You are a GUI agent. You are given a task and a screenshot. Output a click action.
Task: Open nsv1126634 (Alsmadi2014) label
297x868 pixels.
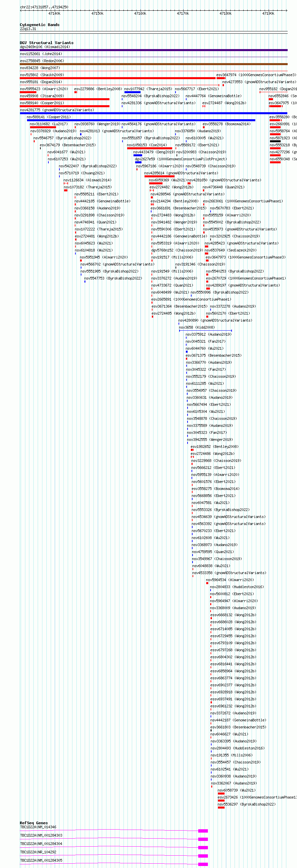click(x=87, y=181)
